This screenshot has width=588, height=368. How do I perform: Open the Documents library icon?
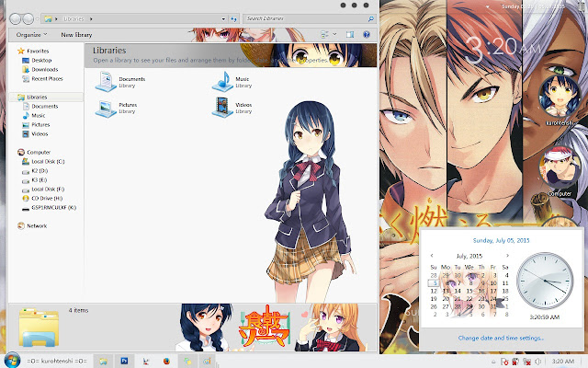coord(106,82)
